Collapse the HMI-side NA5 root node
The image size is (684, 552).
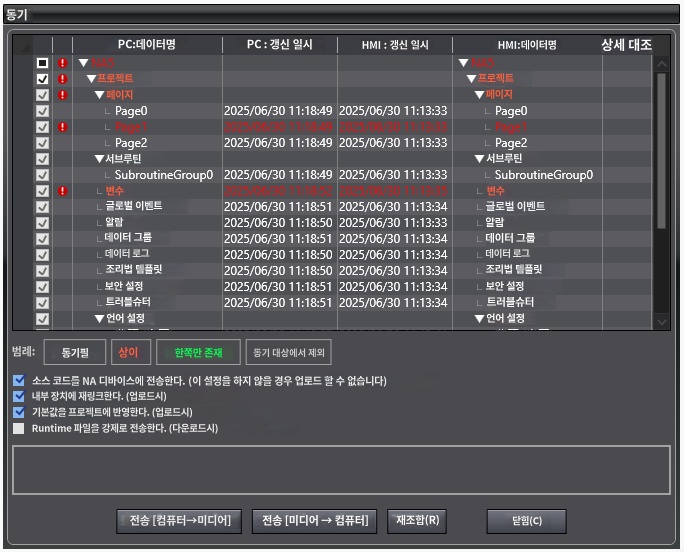(464, 63)
